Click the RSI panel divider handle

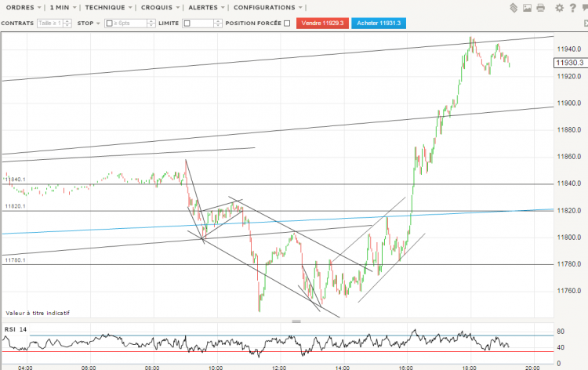click(x=296, y=321)
